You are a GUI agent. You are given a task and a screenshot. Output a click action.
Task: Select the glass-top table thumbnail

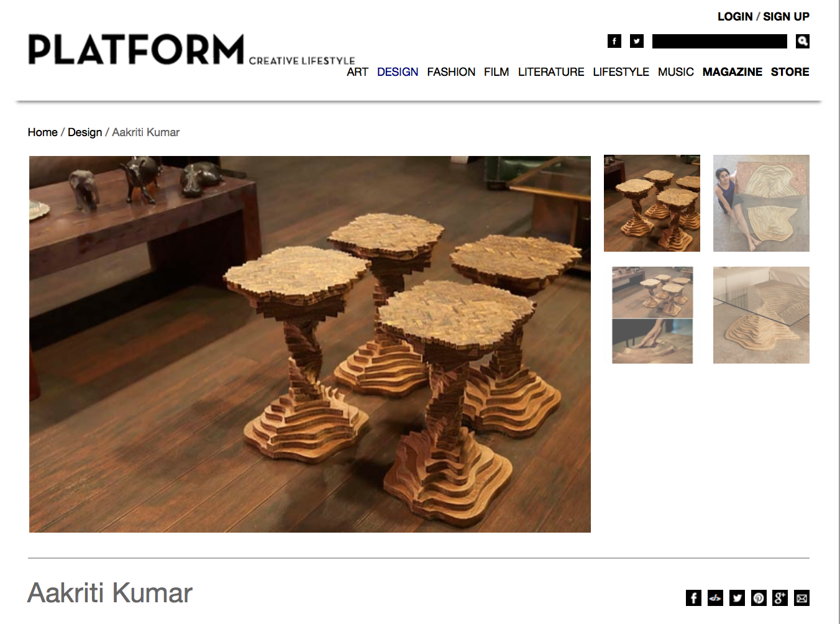pyautogui.click(x=761, y=315)
